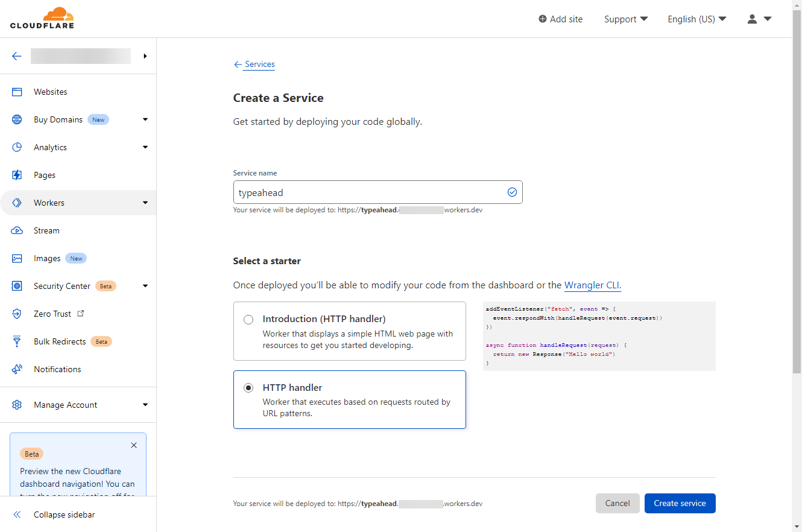Click the starter code preview block
Viewport: 802px width, 532px height.
pos(599,336)
